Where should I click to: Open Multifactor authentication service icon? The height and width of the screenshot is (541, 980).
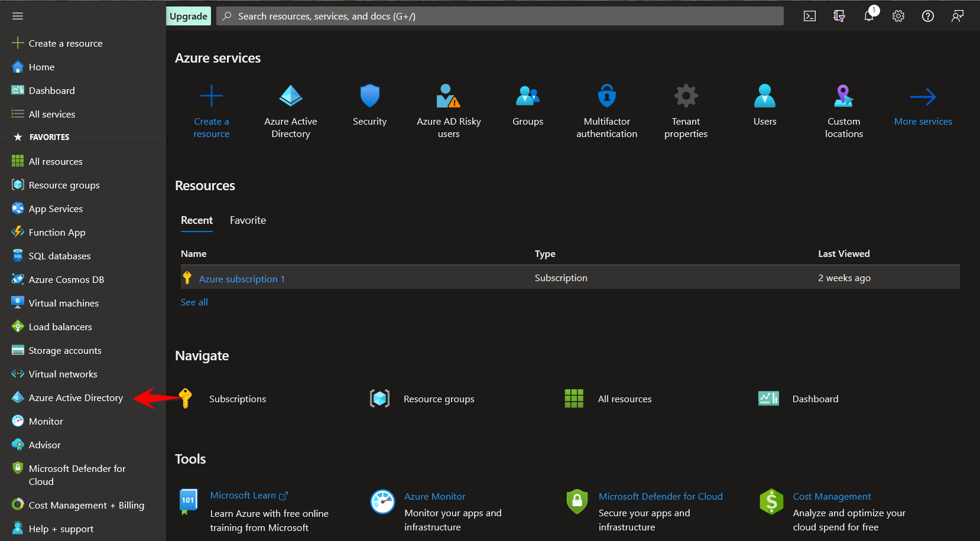pyautogui.click(x=607, y=96)
